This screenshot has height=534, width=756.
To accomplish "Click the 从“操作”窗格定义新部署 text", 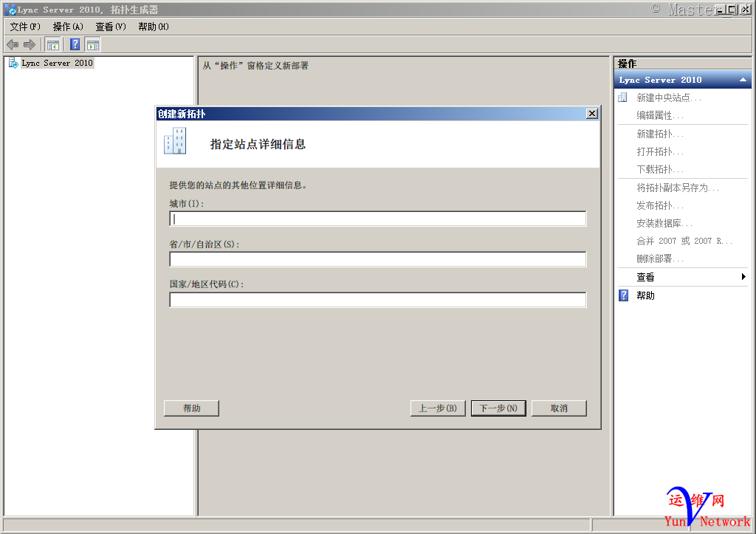I will [255, 66].
